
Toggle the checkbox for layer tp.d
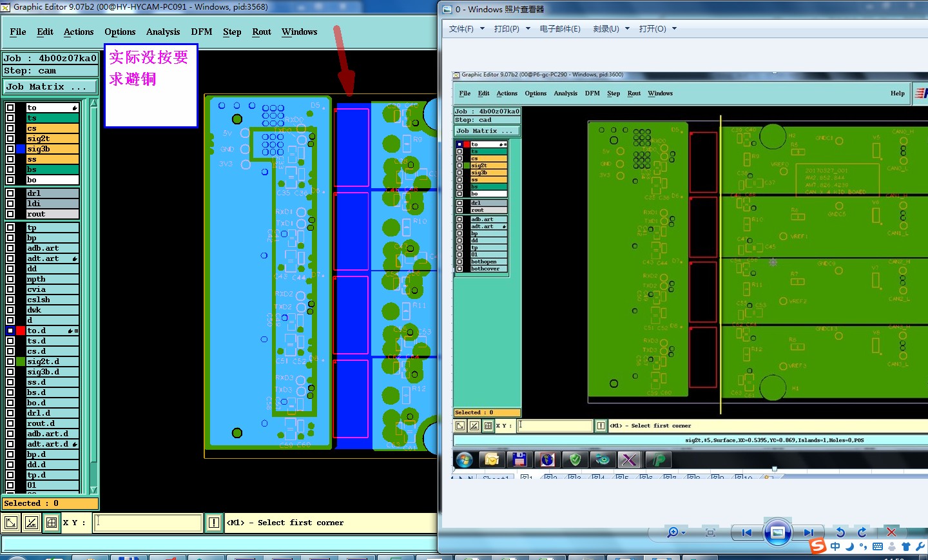pos(10,475)
